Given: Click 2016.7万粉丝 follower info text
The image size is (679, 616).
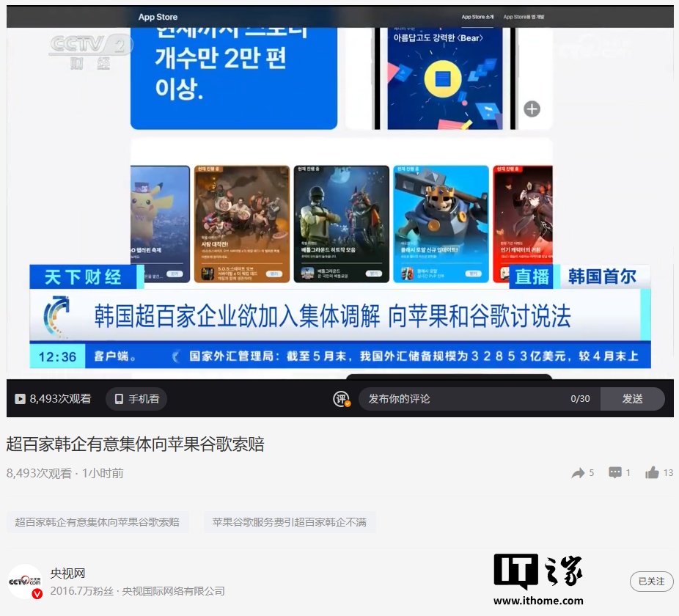Looking at the screenshot, I should 138,591.
